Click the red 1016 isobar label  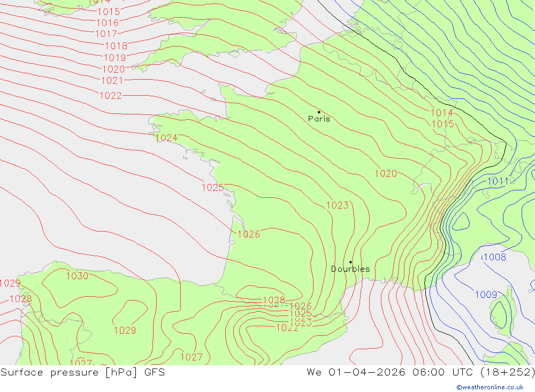[108, 23]
